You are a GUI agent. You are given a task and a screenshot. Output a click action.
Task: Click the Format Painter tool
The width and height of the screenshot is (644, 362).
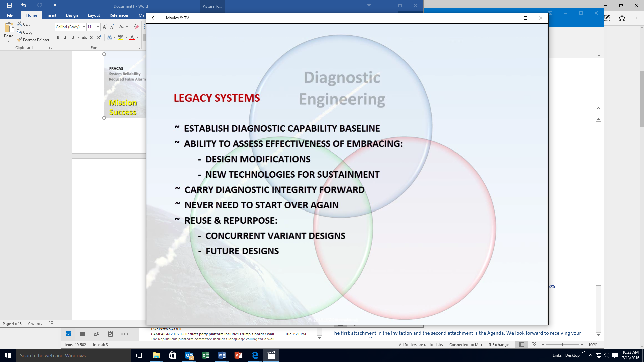coord(34,40)
